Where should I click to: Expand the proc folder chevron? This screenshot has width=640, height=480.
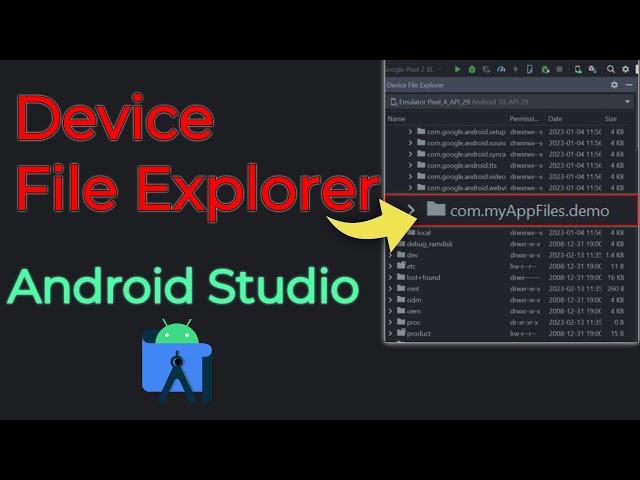point(390,322)
